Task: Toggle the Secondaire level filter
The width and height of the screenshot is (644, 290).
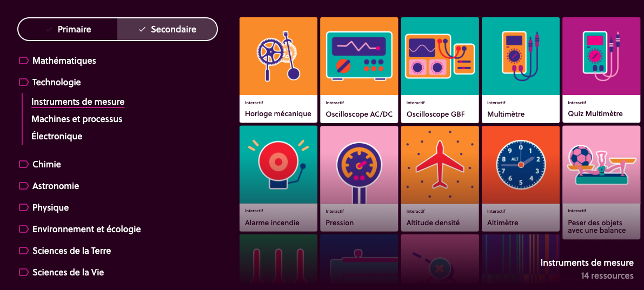Action: click(x=167, y=29)
